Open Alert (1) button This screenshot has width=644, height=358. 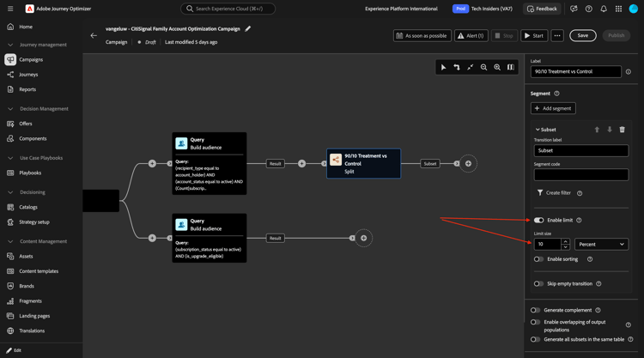click(x=471, y=36)
